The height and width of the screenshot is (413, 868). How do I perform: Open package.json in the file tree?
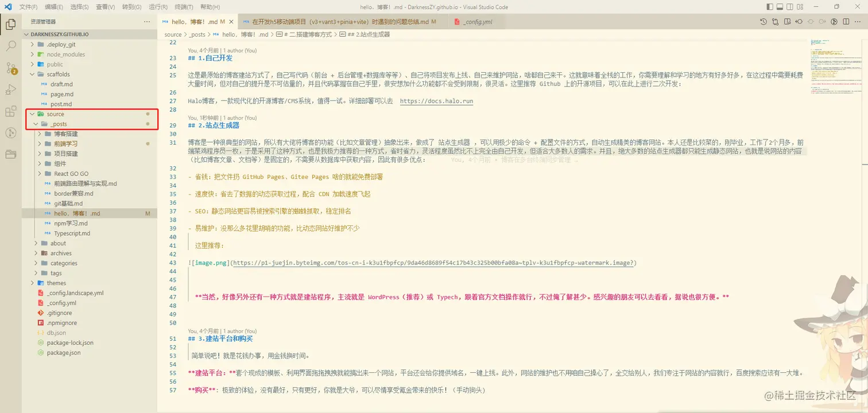coord(89,353)
